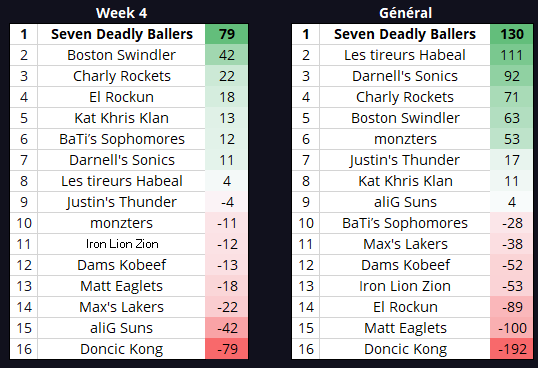Click the -192 score cell

(x=512, y=349)
